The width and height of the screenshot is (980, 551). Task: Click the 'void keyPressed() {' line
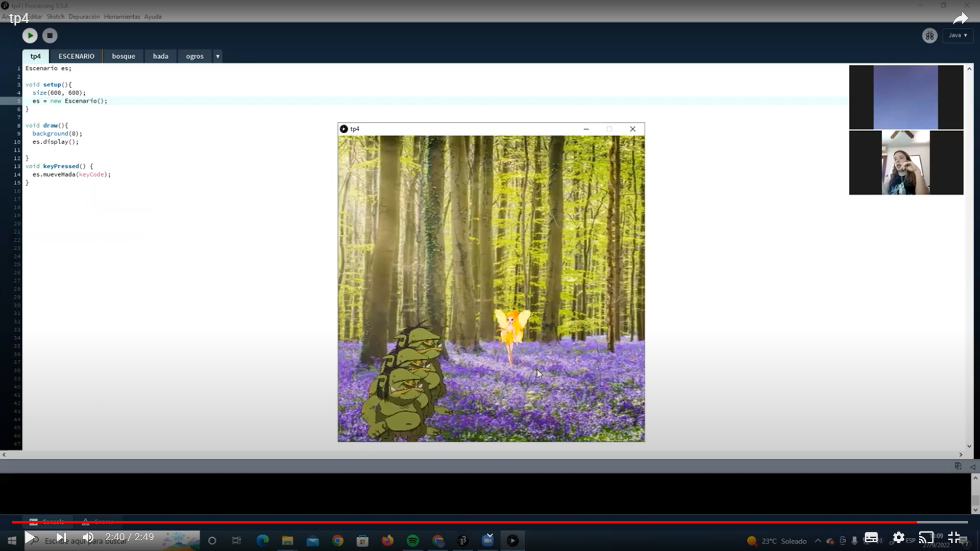pos(59,166)
